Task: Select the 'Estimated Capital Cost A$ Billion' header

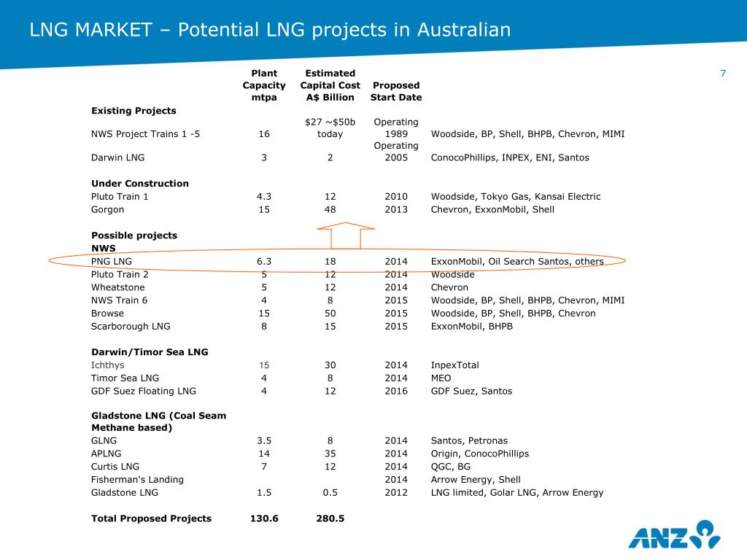Action: click(x=330, y=85)
